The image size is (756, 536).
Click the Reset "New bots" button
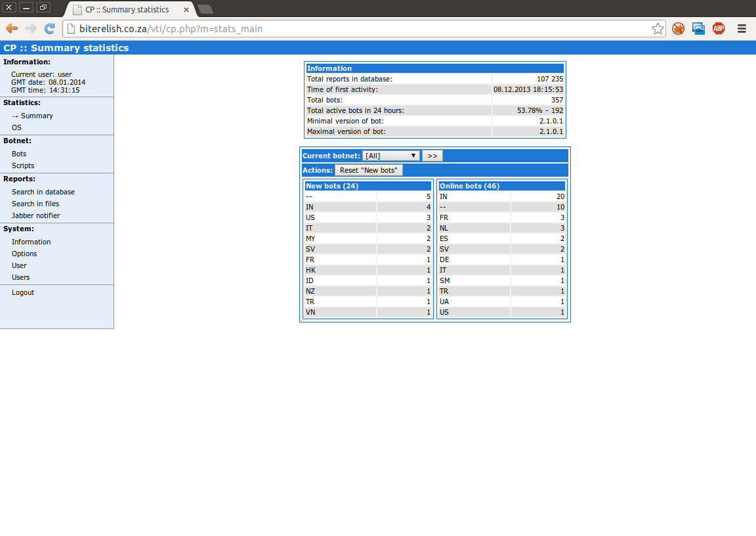(368, 170)
